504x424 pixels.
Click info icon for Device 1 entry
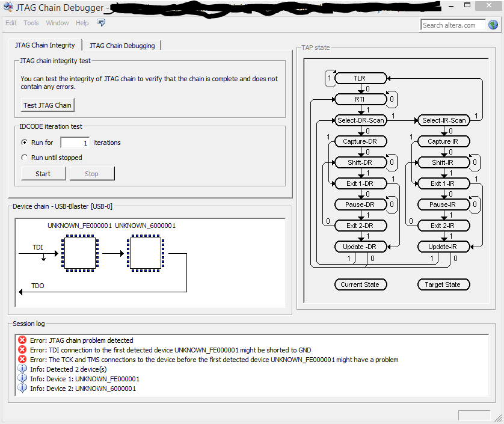(22, 379)
